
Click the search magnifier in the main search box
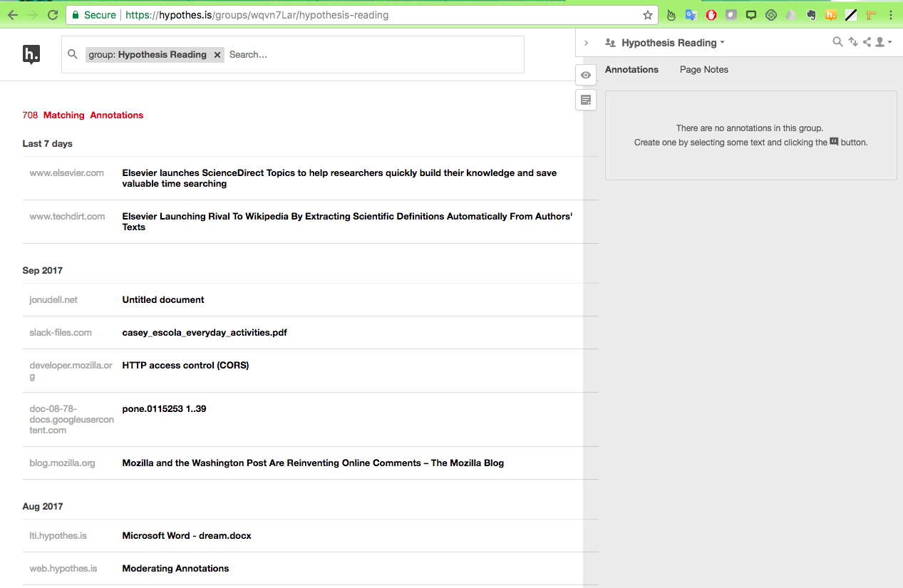[72, 54]
